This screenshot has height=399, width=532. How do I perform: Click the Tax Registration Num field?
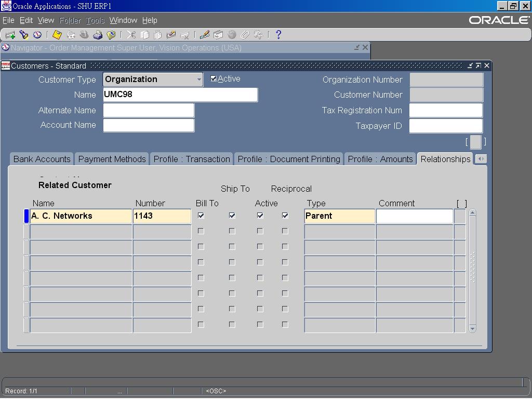coord(446,110)
